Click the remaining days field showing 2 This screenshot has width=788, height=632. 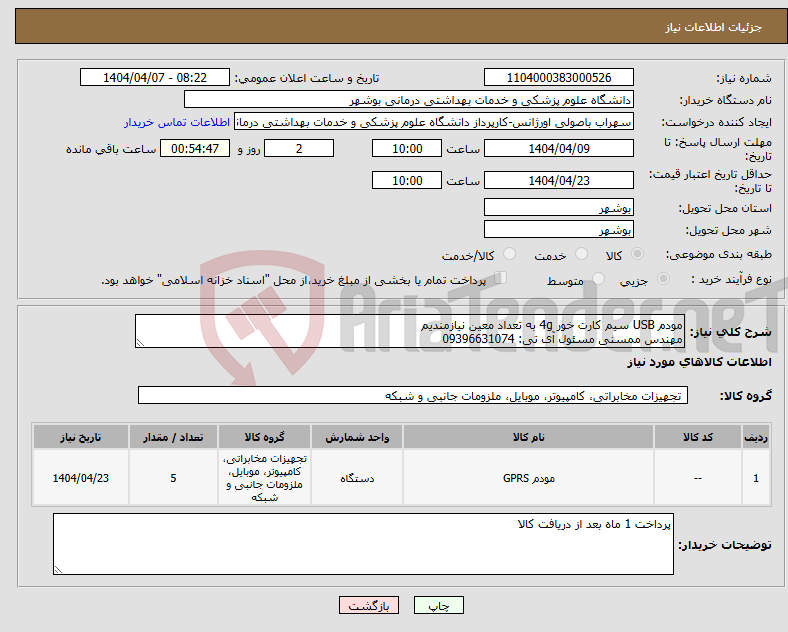[x=299, y=148]
